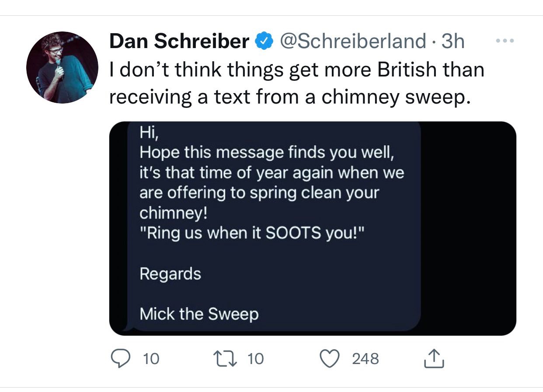The image size is (543, 392).
Task: Click the 'Regards' line in the screenshot image
Action: coord(170,274)
